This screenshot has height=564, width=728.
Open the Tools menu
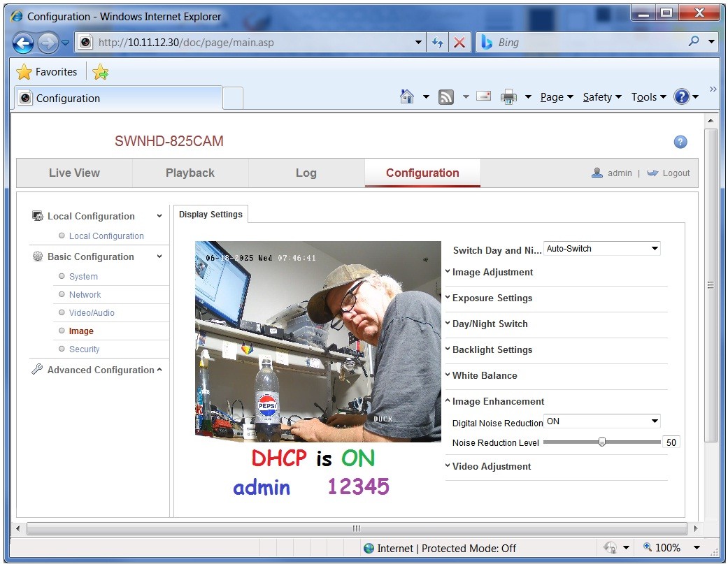click(648, 97)
